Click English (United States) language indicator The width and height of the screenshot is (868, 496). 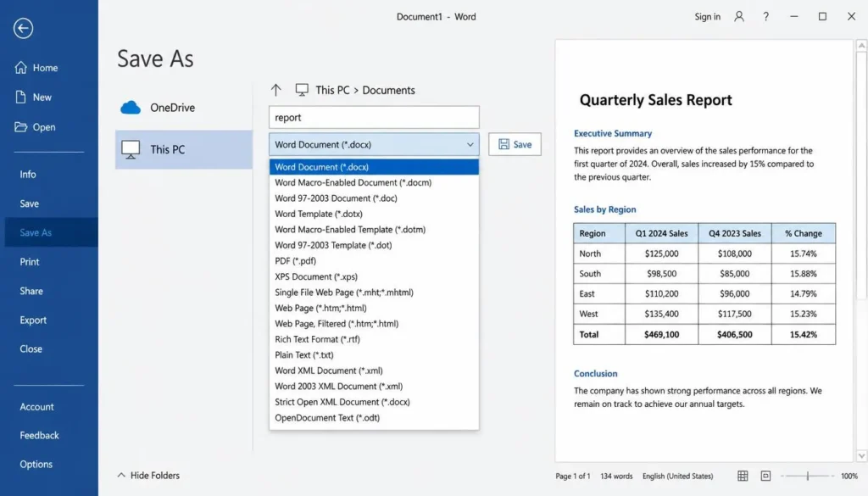click(x=677, y=476)
